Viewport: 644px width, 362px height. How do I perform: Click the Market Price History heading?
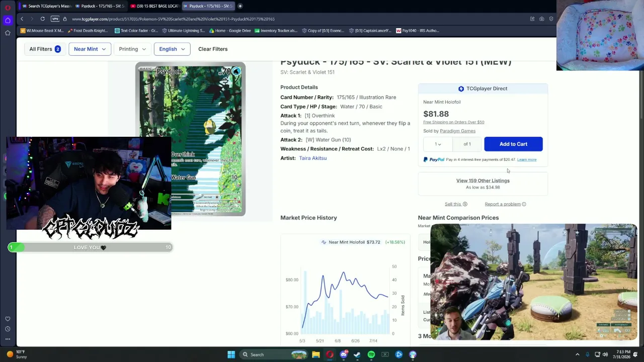point(308,218)
